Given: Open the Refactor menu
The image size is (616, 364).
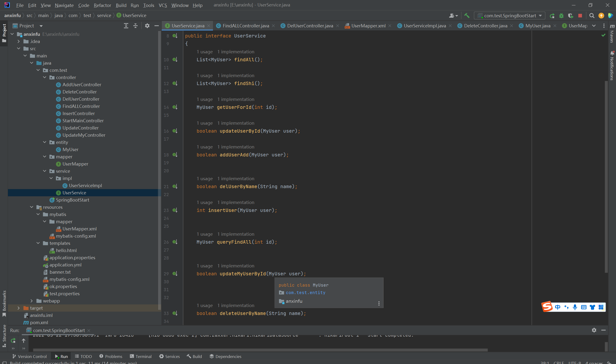Looking at the screenshot, I should [x=102, y=5].
